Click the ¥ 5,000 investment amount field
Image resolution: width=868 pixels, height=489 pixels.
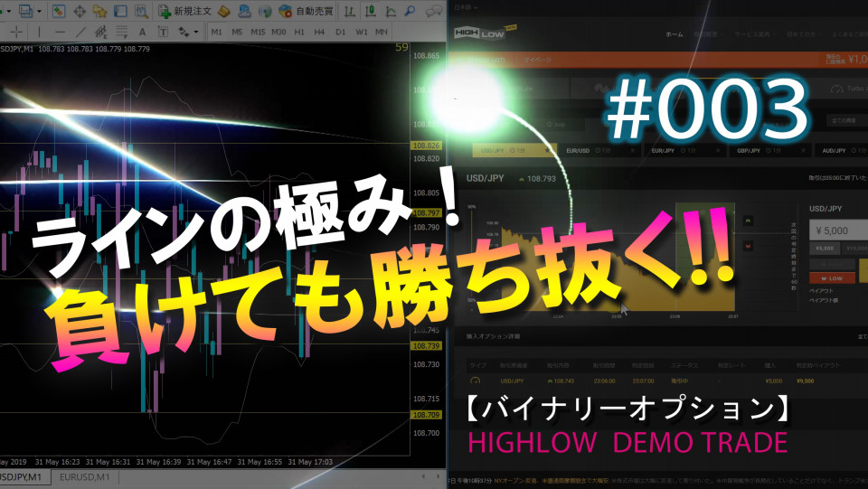[839, 230]
